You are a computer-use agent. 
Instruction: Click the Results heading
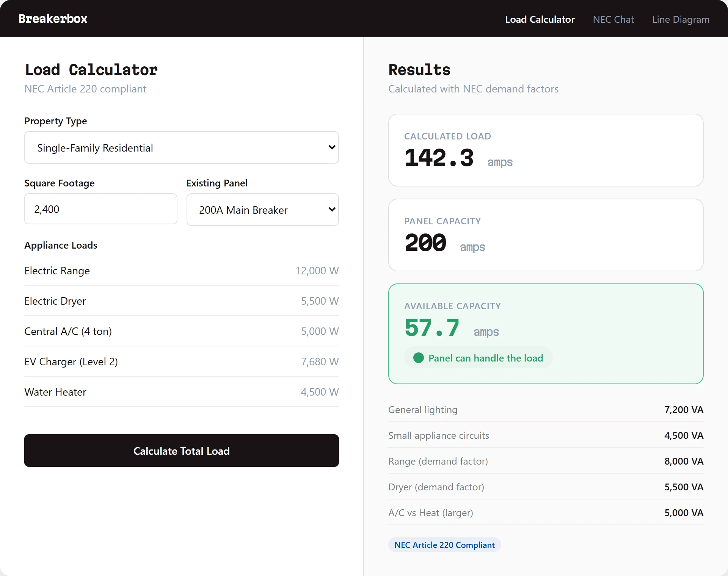coord(419,70)
